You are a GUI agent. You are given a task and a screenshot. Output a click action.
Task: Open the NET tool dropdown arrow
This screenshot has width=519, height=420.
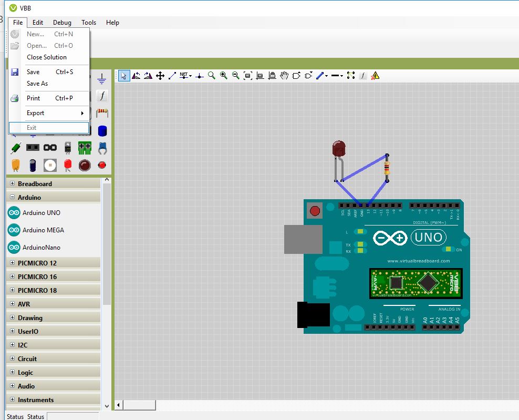191,75
